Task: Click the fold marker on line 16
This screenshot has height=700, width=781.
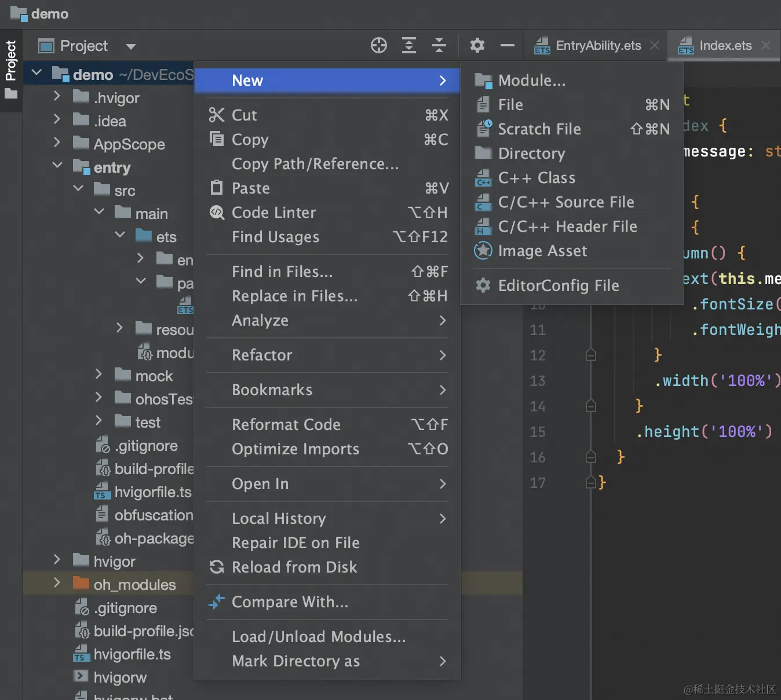Action: (x=591, y=457)
